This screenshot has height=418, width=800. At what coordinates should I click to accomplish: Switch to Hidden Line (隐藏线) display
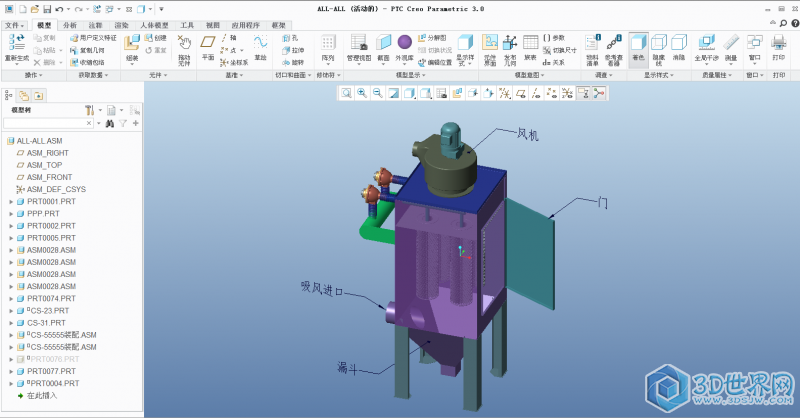point(659,50)
